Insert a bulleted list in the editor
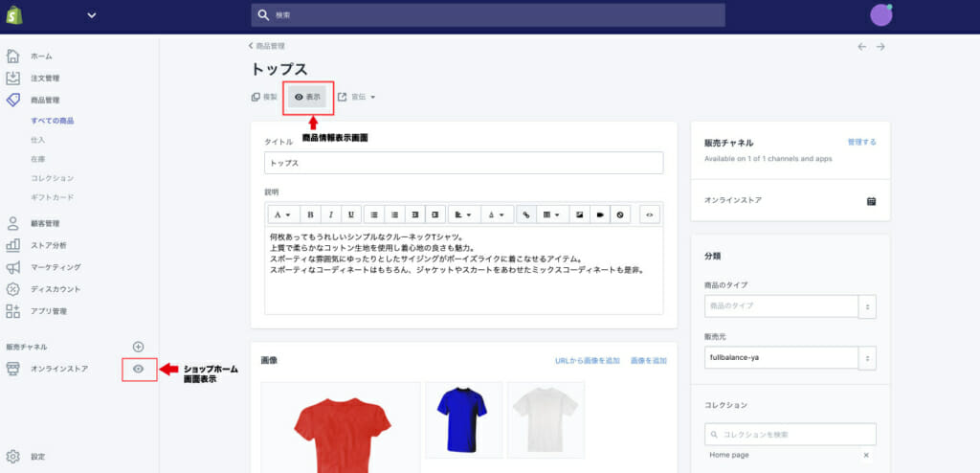The width and height of the screenshot is (980, 473). (x=374, y=214)
